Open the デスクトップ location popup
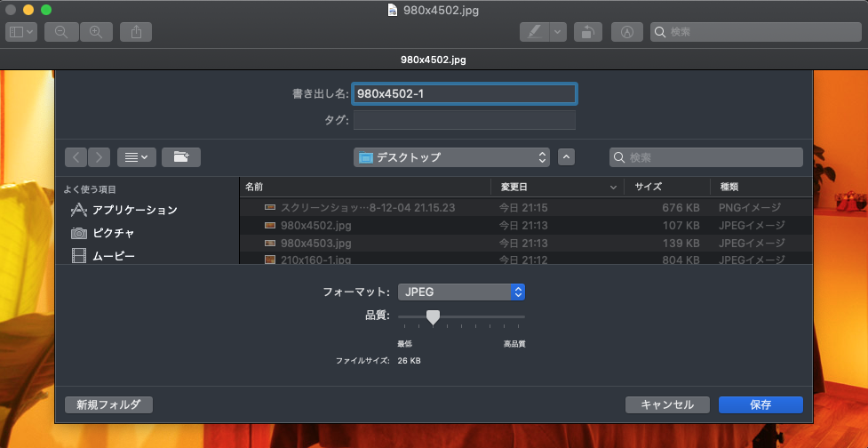Screen dimensions: 868x448 tap(451, 157)
